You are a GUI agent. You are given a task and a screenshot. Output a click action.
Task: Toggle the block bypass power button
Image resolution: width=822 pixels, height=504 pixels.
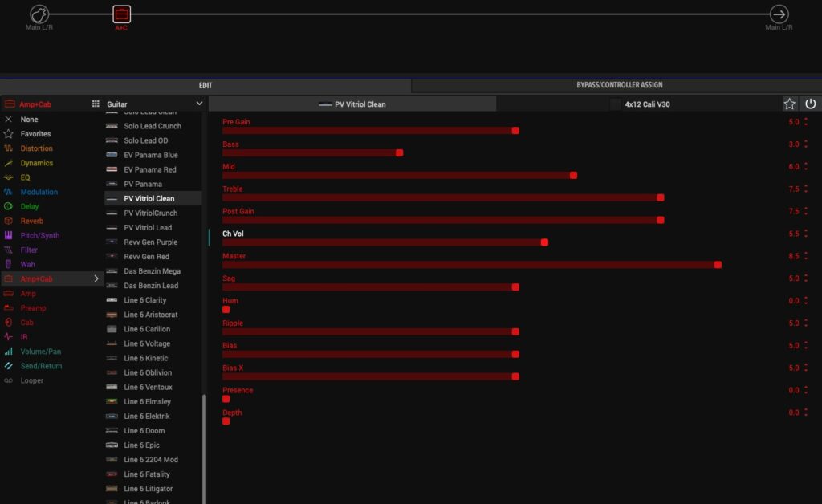click(x=810, y=104)
